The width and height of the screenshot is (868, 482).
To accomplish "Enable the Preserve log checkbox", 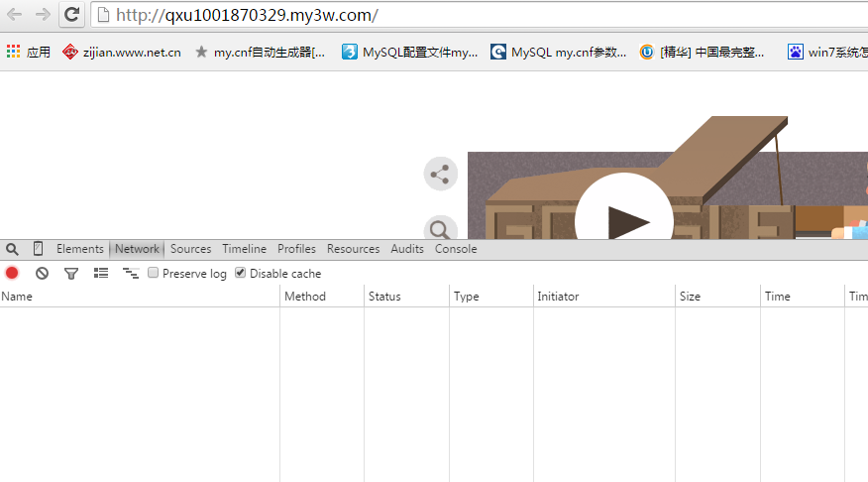I will (x=154, y=273).
